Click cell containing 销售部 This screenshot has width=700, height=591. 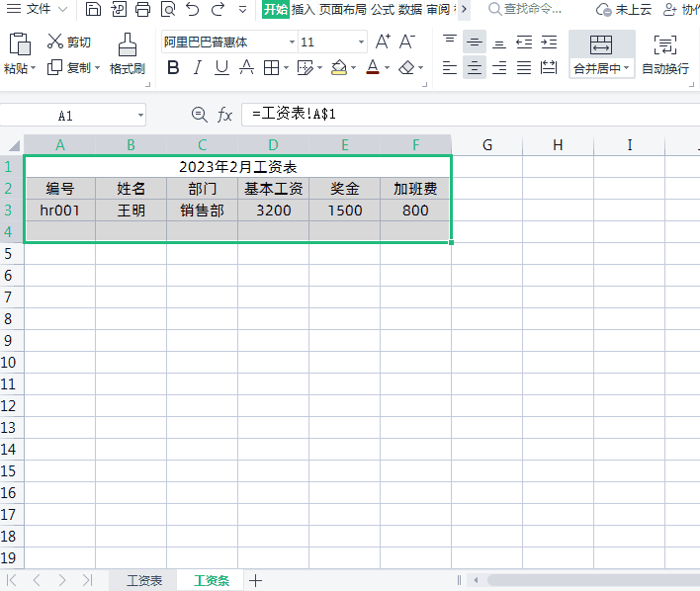202,211
